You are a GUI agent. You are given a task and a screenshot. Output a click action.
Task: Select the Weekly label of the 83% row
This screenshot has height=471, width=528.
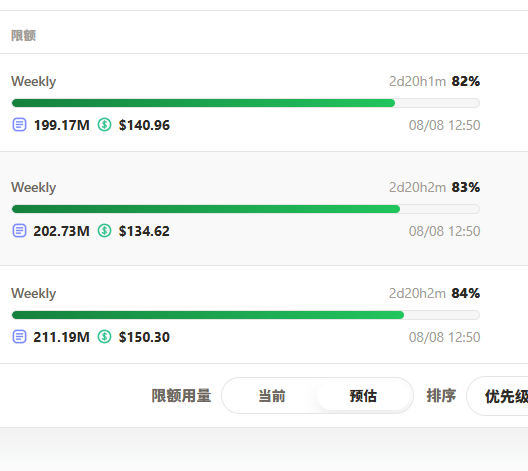pos(34,188)
